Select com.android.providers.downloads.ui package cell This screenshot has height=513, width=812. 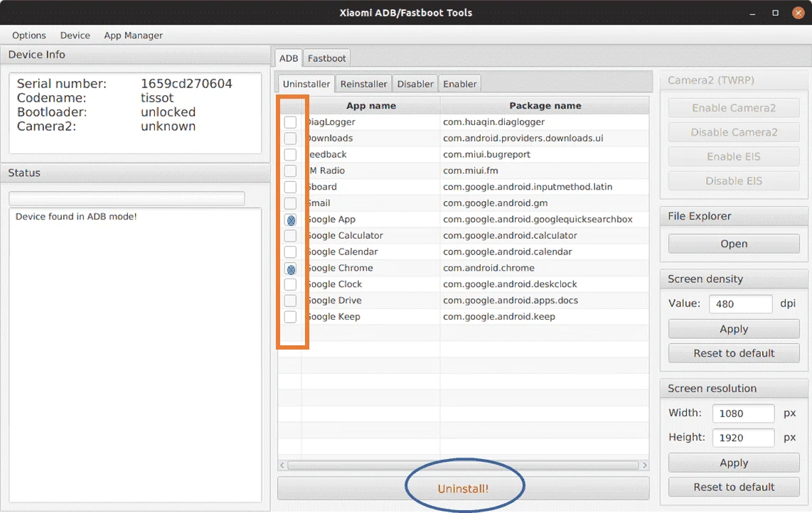coord(544,139)
